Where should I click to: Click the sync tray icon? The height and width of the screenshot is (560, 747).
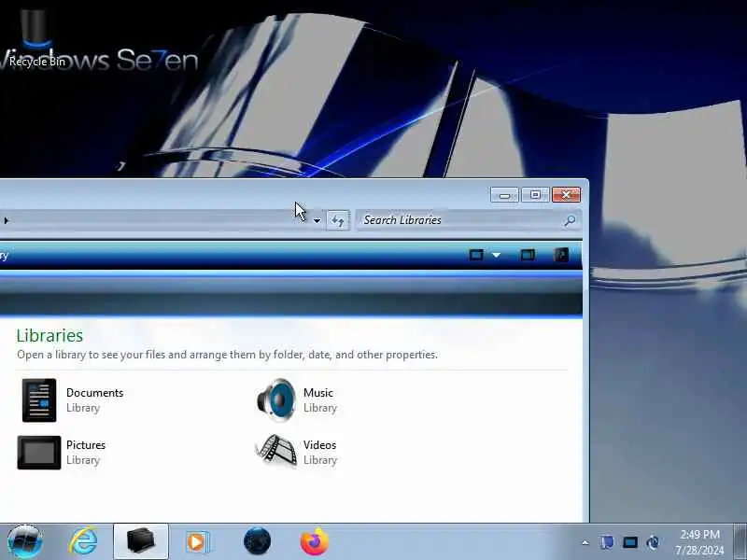653,542
